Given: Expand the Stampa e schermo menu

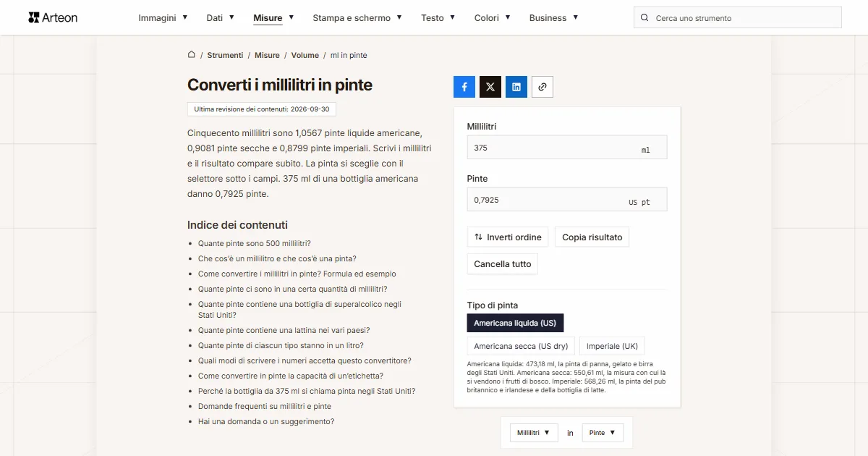Looking at the screenshot, I should pos(358,18).
